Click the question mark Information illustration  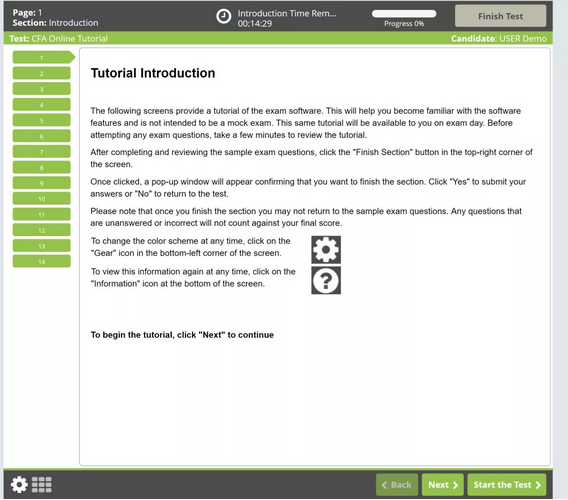326,280
